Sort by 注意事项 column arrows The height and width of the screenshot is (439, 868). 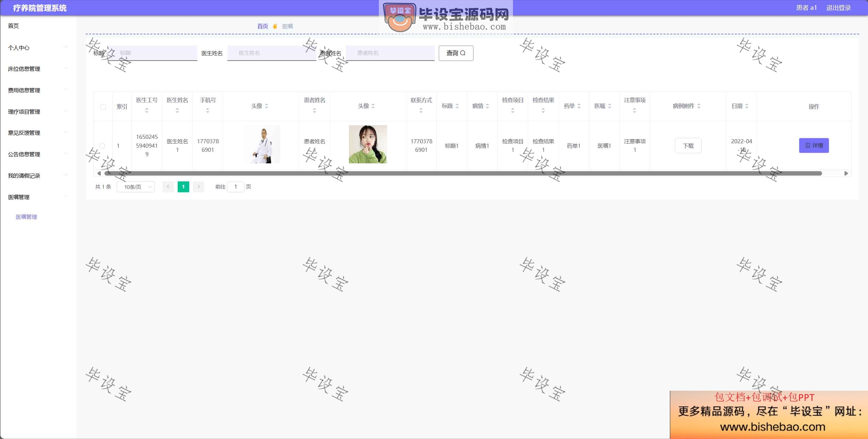[x=634, y=111]
